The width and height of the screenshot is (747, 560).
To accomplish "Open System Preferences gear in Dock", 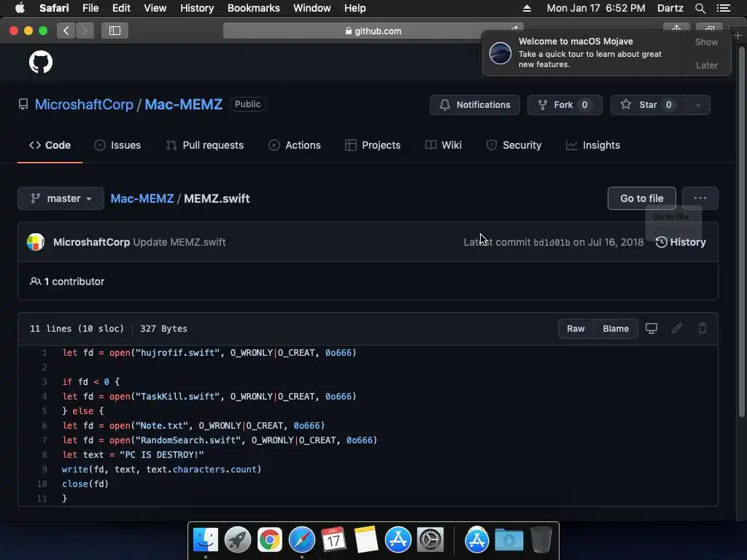I will point(430,540).
